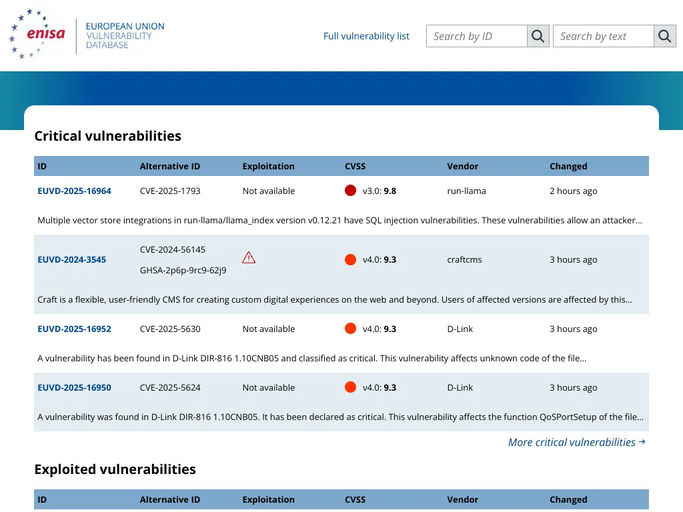Click D-Link vendor in EUVD-2025-16950 row
The image size is (683, 512).
pos(460,387)
